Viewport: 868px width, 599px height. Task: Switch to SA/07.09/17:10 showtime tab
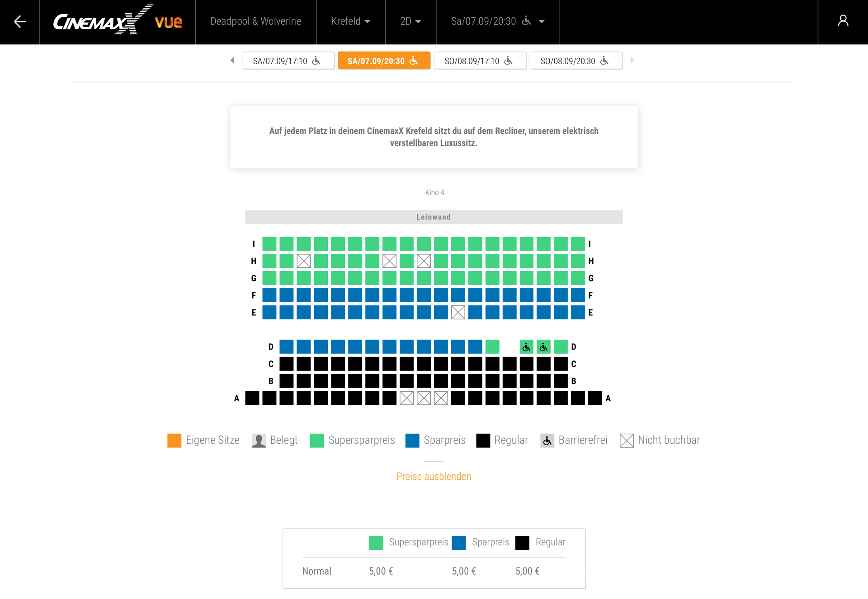[x=288, y=61]
